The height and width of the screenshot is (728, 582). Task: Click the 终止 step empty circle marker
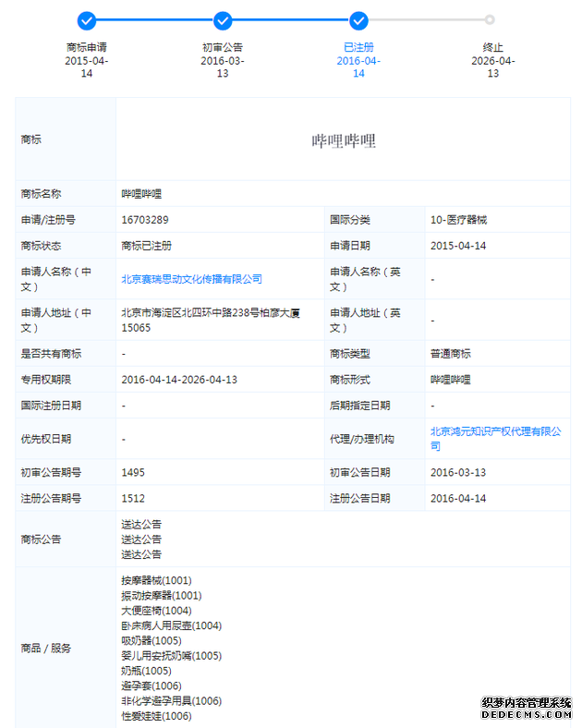coord(490,20)
